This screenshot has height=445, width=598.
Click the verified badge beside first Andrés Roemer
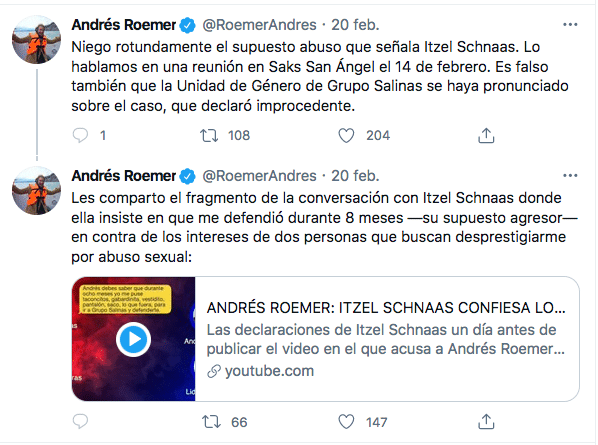[x=187, y=25]
